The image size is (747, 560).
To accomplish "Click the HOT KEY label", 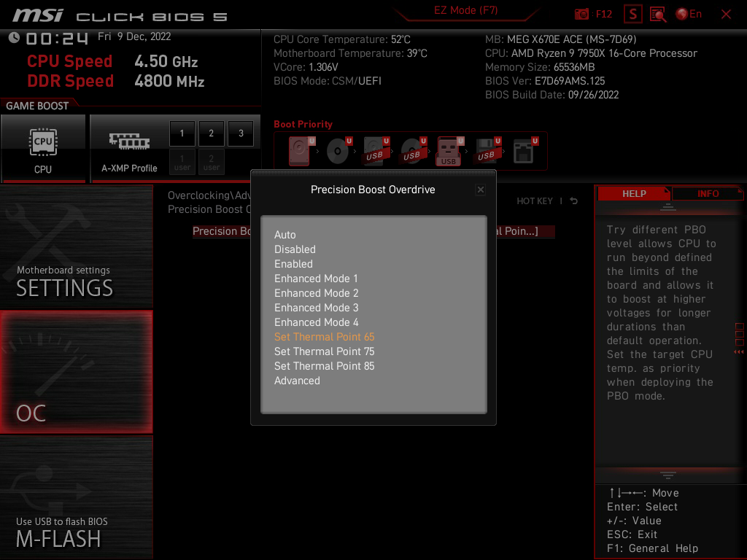I will 535,201.
